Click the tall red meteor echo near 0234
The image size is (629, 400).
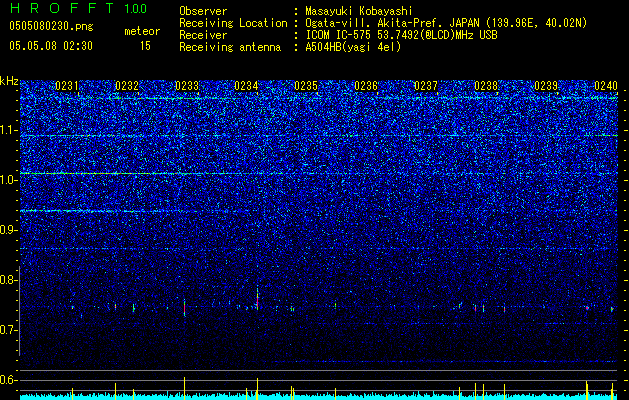coord(257,300)
